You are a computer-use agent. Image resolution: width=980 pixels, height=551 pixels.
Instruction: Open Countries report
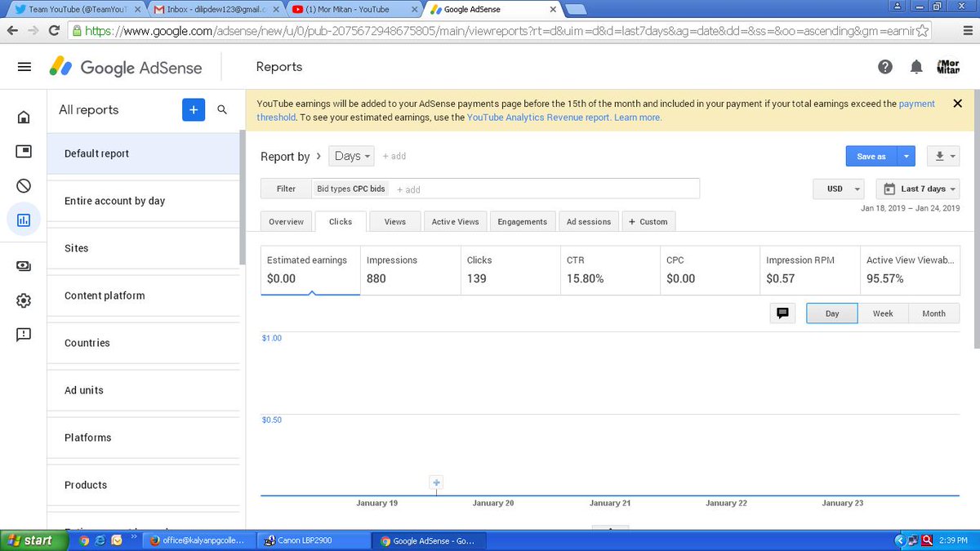143,343
